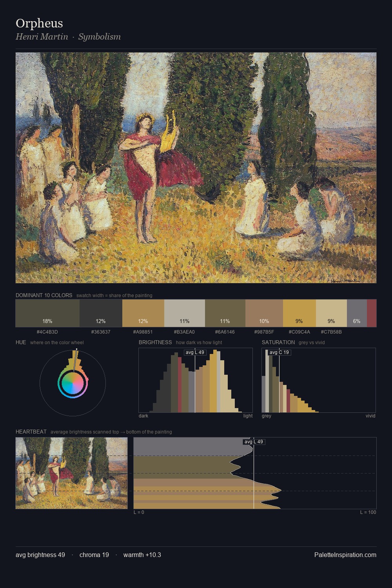Click the hex label #363637
The width and height of the screenshot is (392, 588).
pyautogui.click(x=101, y=332)
